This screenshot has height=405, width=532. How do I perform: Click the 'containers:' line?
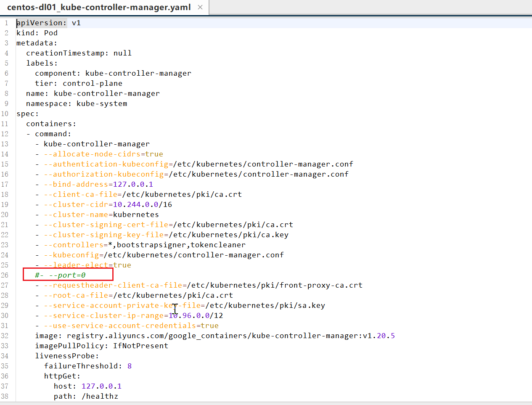pyautogui.click(x=51, y=124)
